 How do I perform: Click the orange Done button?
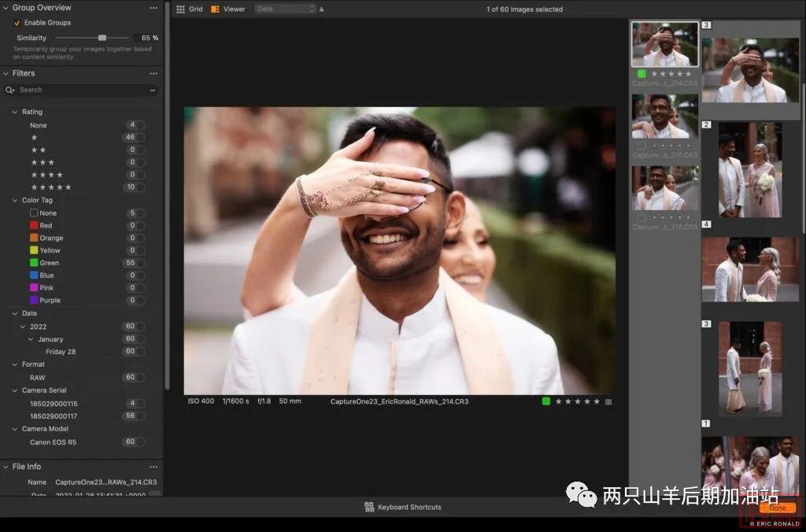(x=777, y=508)
